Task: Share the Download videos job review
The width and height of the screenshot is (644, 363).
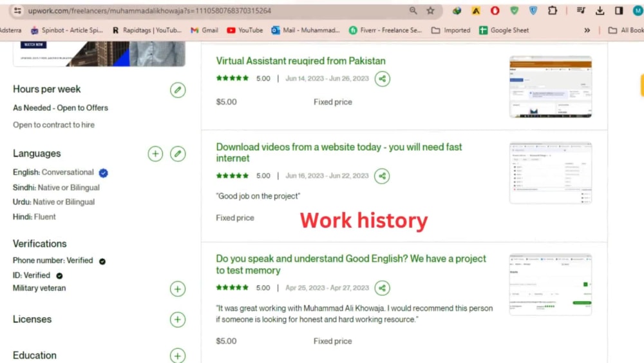Action: coord(382,176)
